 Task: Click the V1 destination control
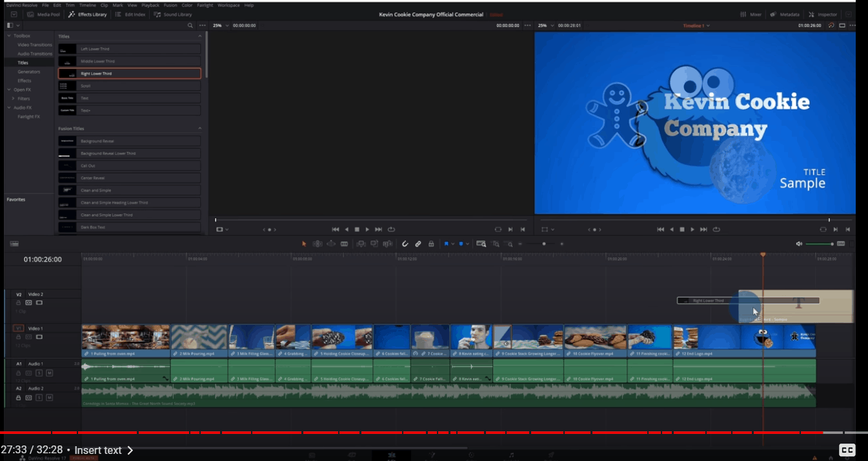click(19, 328)
